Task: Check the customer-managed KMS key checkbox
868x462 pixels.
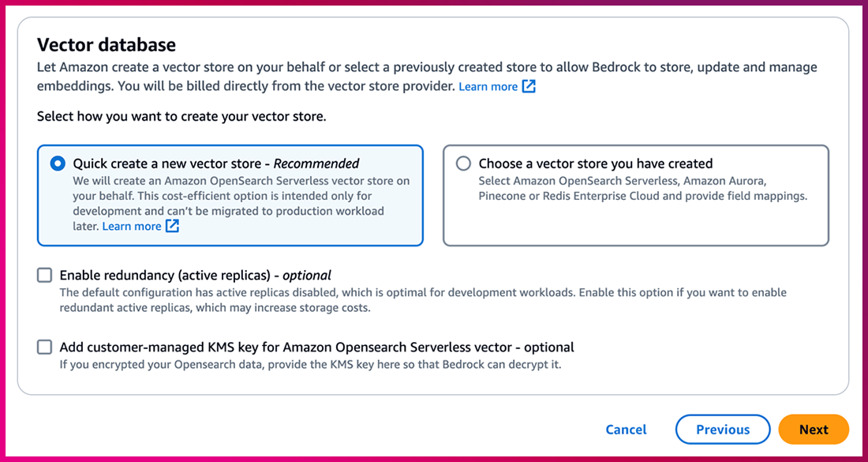Action: 44,347
